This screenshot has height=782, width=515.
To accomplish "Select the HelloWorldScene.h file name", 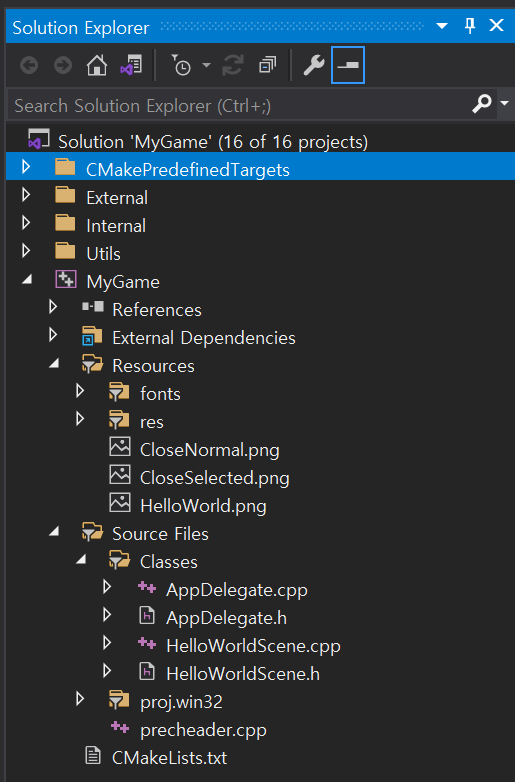I will click(x=243, y=674).
